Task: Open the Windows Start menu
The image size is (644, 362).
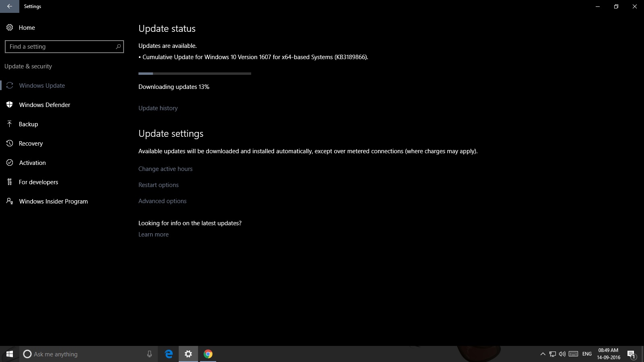Action: tap(10, 354)
